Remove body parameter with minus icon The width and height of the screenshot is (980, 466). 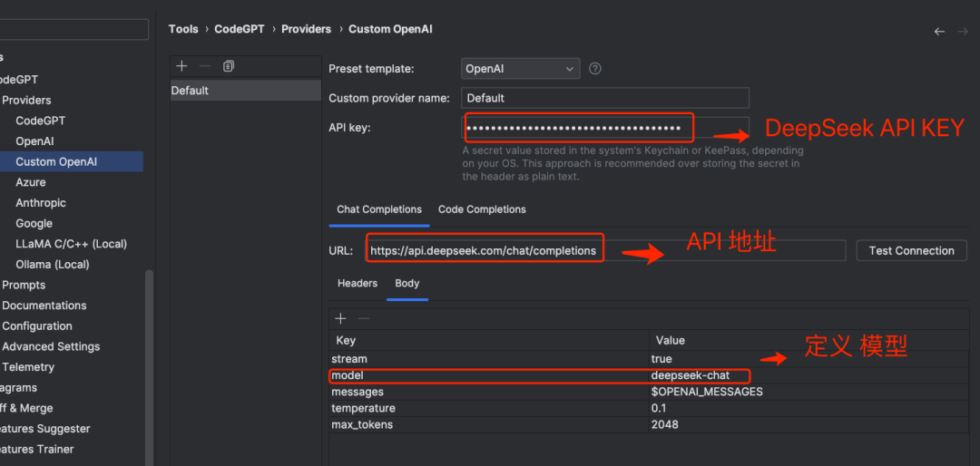tap(364, 319)
